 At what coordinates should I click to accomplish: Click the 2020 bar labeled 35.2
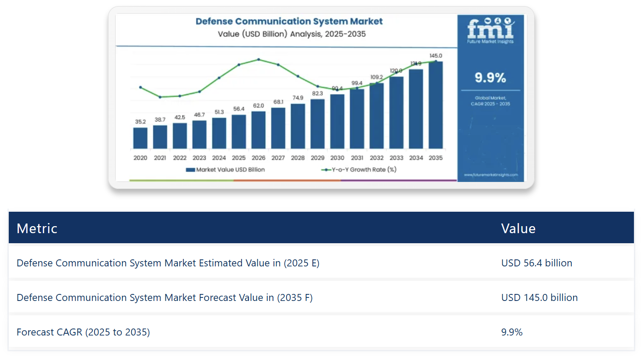(x=140, y=138)
